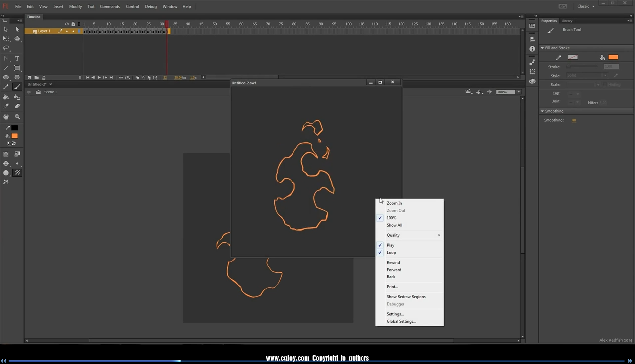Click the orange fill color swatch in Properties
The height and width of the screenshot is (364, 635).
point(613,57)
